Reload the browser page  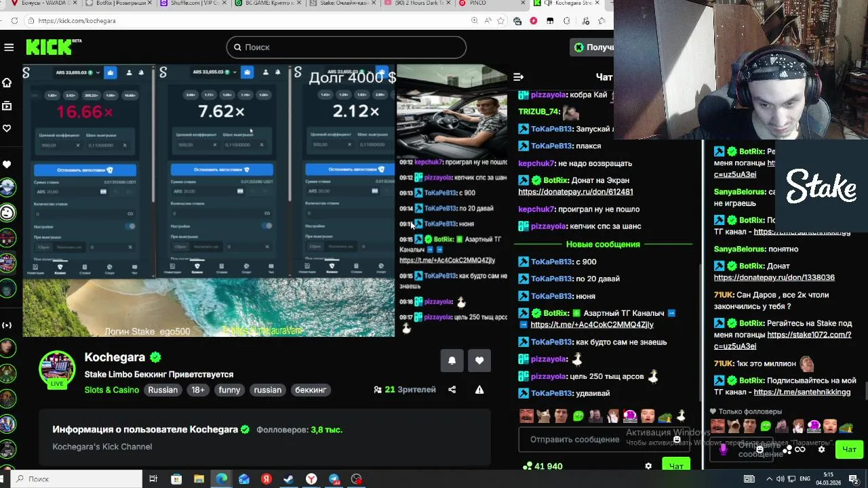(x=14, y=21)
